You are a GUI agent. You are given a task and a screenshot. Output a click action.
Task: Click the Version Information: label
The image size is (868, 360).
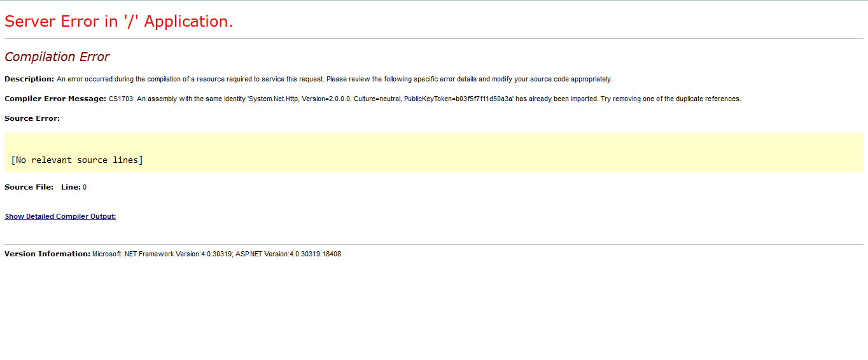tap(47, 254)
